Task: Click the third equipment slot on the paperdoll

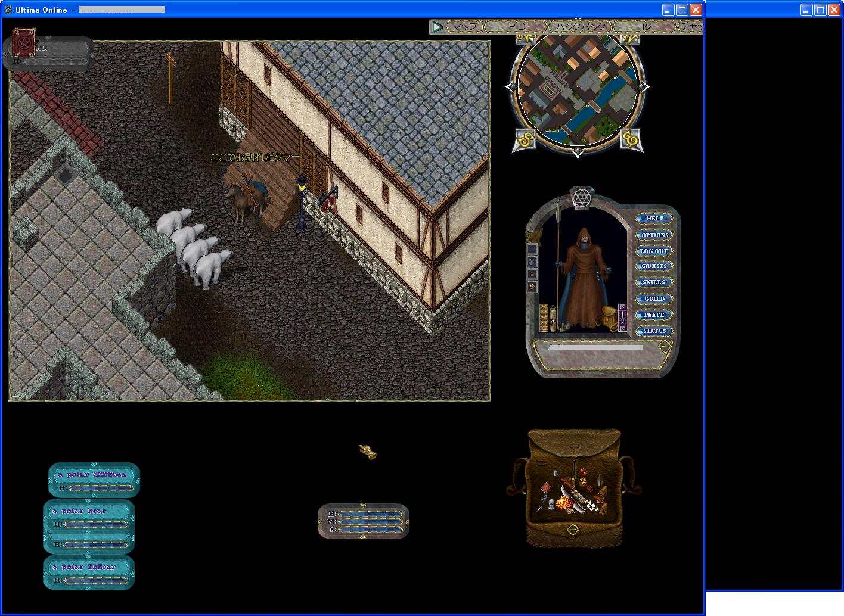Action: pyautogui.click(x=532, y=274)
